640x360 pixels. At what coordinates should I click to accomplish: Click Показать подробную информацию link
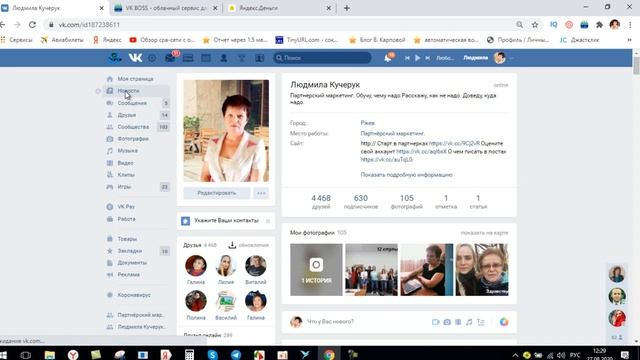pos(406,175)
